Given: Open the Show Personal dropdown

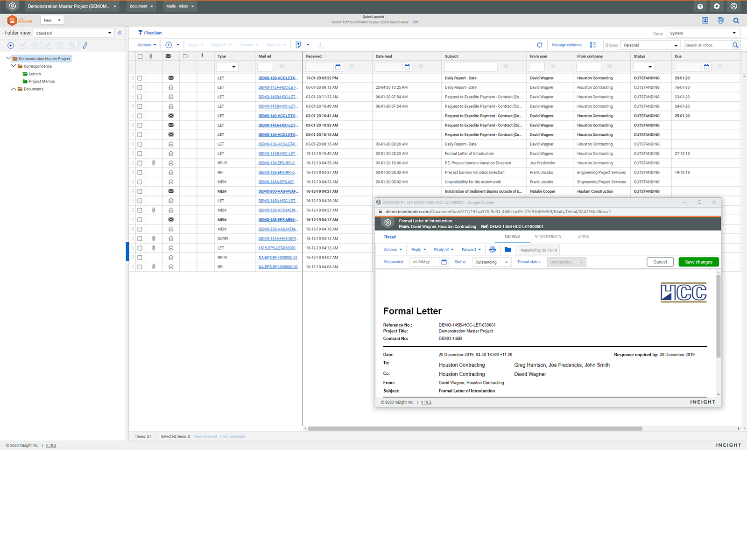Looking at the screenshot, I should (650, 45).
